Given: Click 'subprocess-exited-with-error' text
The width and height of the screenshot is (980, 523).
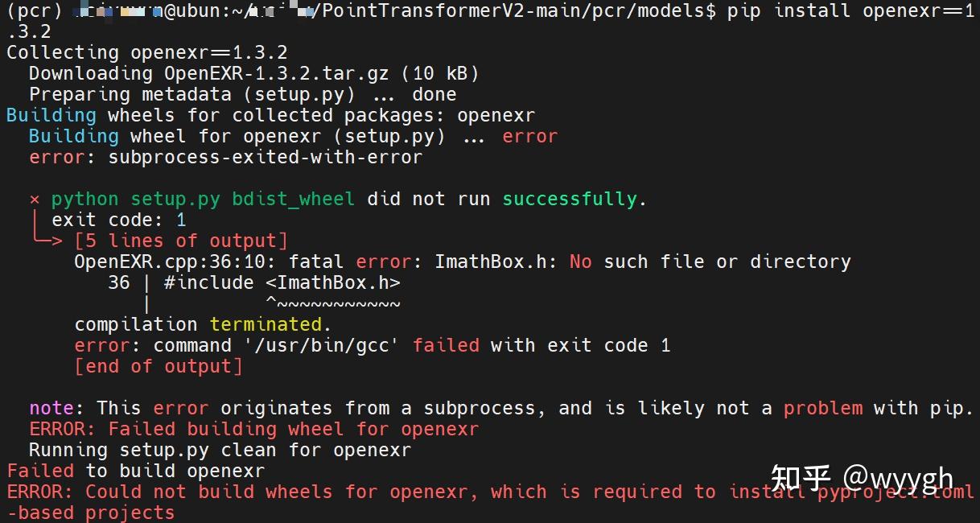Looking at the screenshot, I should (265, 157).
